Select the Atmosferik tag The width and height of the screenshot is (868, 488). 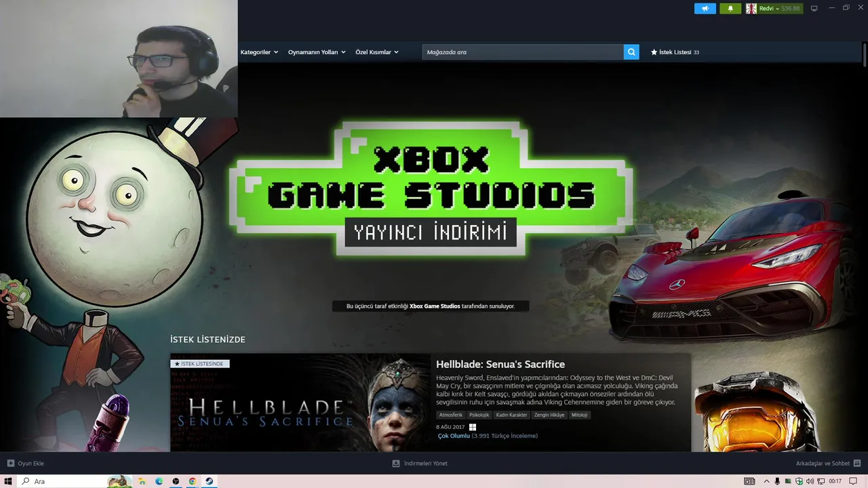tap(450, 415)
